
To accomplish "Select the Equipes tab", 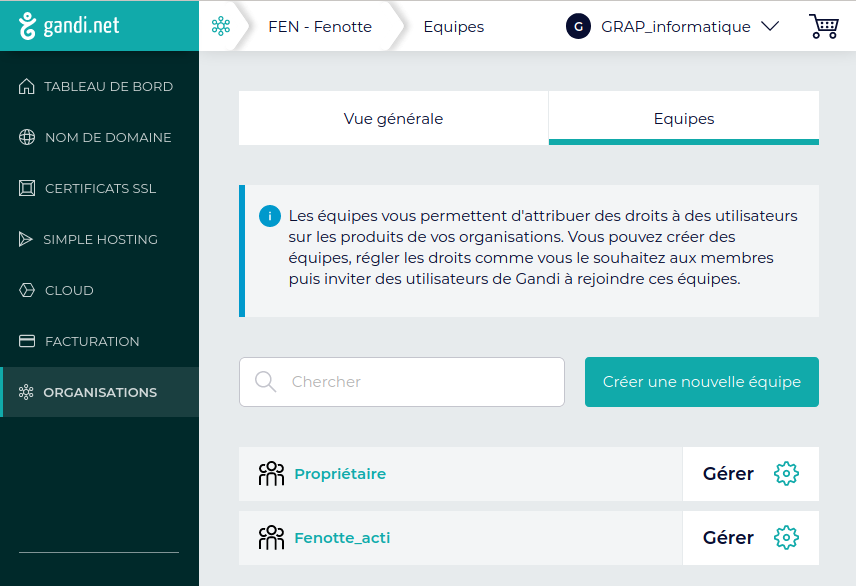I will click(684, 118).
